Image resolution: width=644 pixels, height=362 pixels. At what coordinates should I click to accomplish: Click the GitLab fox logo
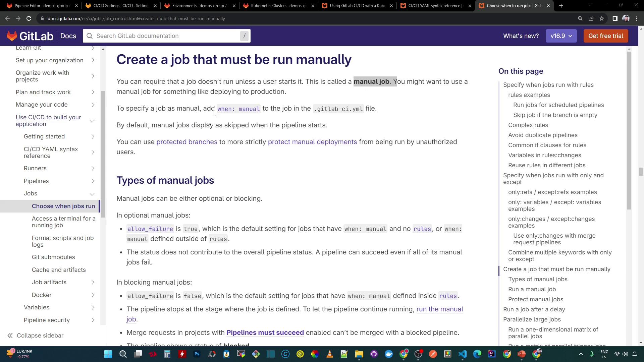12,36
